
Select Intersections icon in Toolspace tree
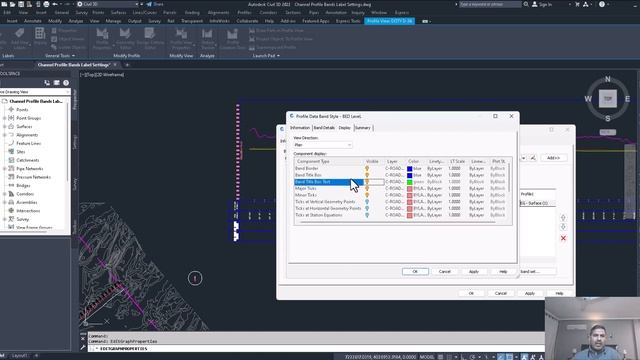tap(11, 211)
